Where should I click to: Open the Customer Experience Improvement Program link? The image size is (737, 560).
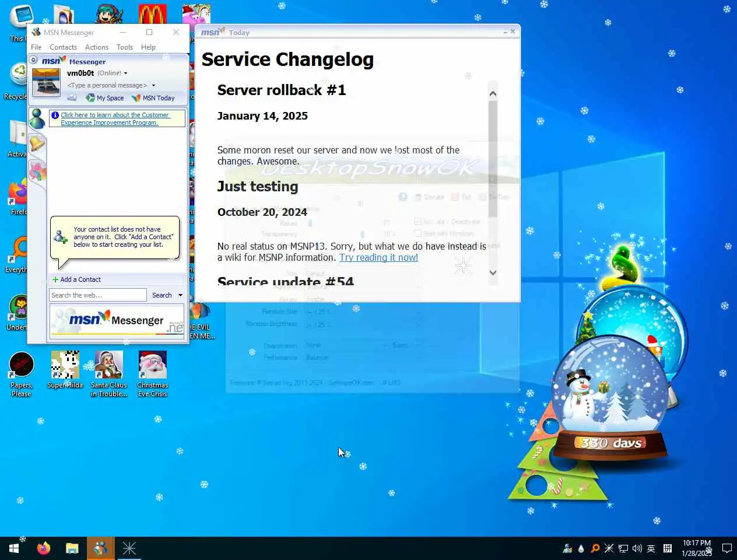115,119
